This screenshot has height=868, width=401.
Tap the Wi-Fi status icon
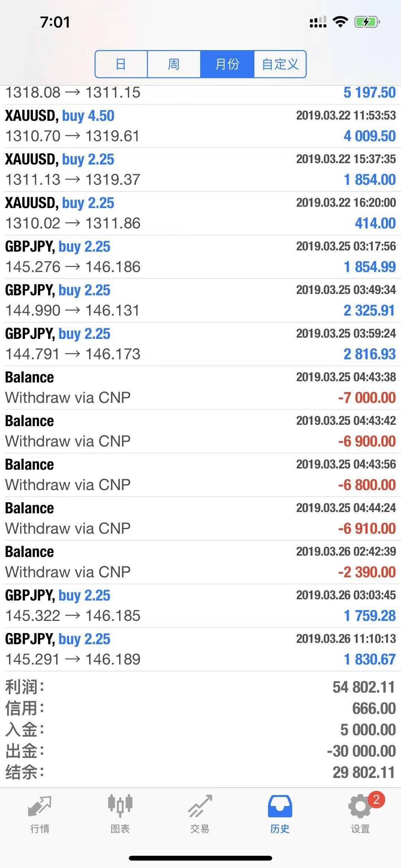pos(340,22)
